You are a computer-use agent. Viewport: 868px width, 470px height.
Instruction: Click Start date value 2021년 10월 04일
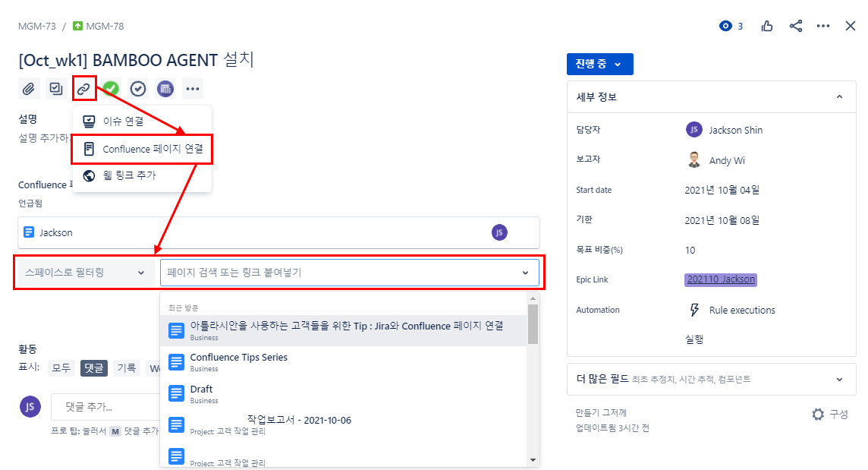(x=722, y=190)
